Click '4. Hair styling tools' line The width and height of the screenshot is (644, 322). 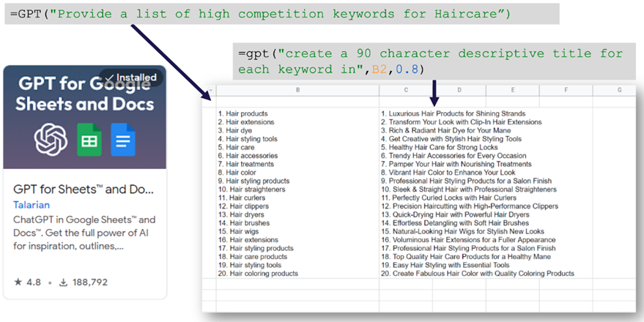[x=248, y=139]
